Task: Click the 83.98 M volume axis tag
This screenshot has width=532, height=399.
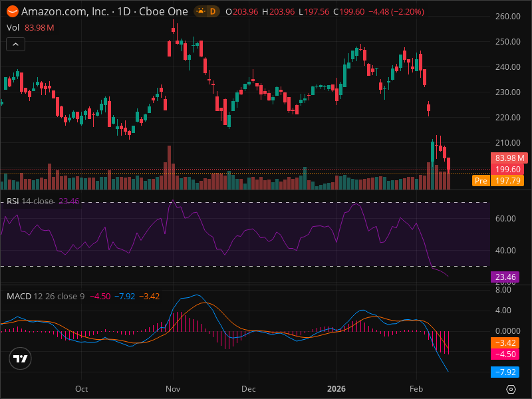Action: (x=509, y=158)
